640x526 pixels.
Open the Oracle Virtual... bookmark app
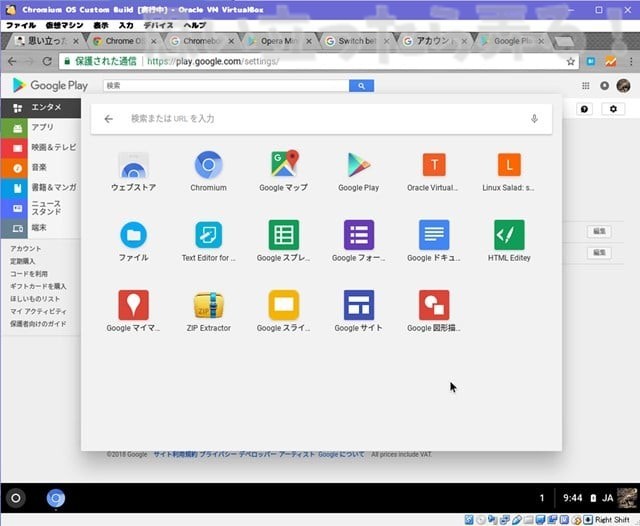[433, 171]
